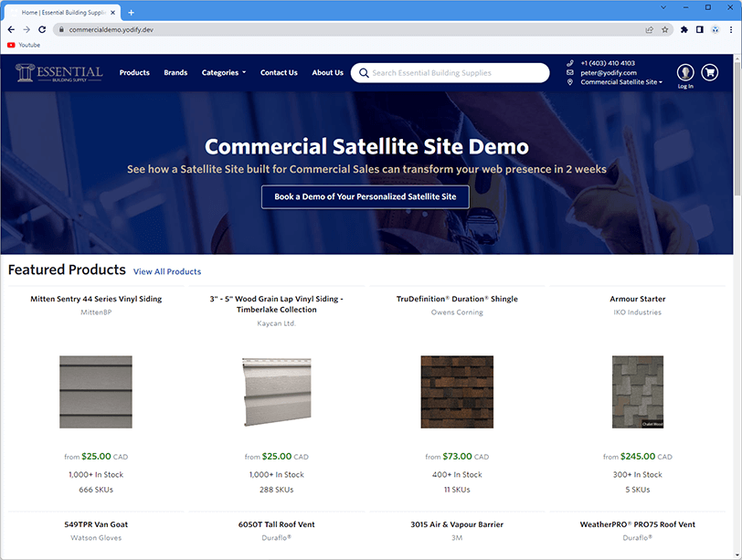Image resolution: width=742 pixels, height=560 pixels.
Task: Click the IKO Industries brand name
Action: pos(638,312)
